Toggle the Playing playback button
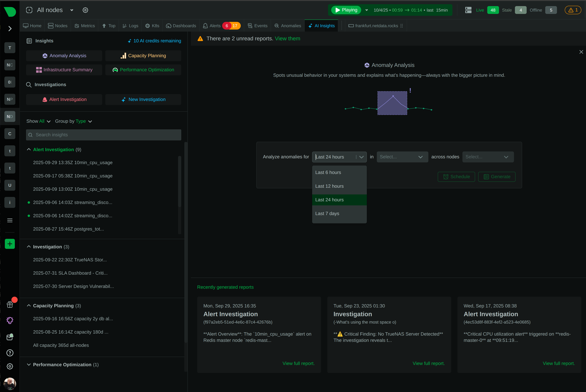 (x=346, y=10)
